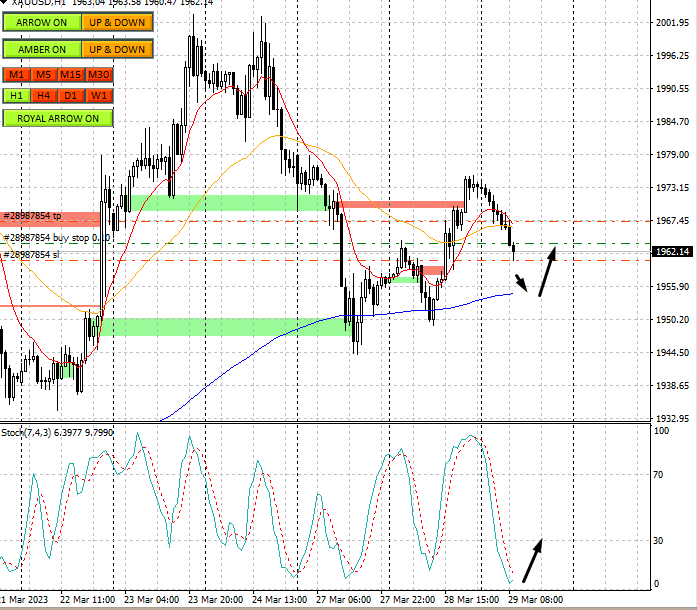Toggle ROYAL ARROW ON button
Screen dimensions: 697x610
tap(58, 118)
